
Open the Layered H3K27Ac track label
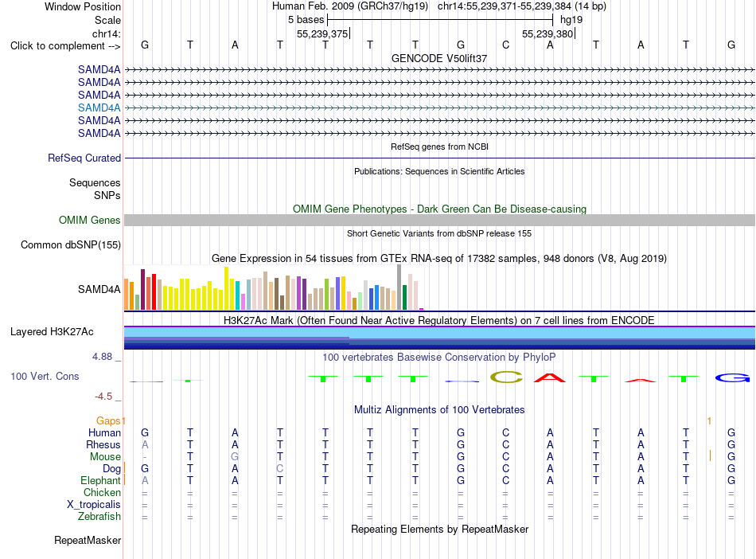pyautogui.click(x=52, y=331)
